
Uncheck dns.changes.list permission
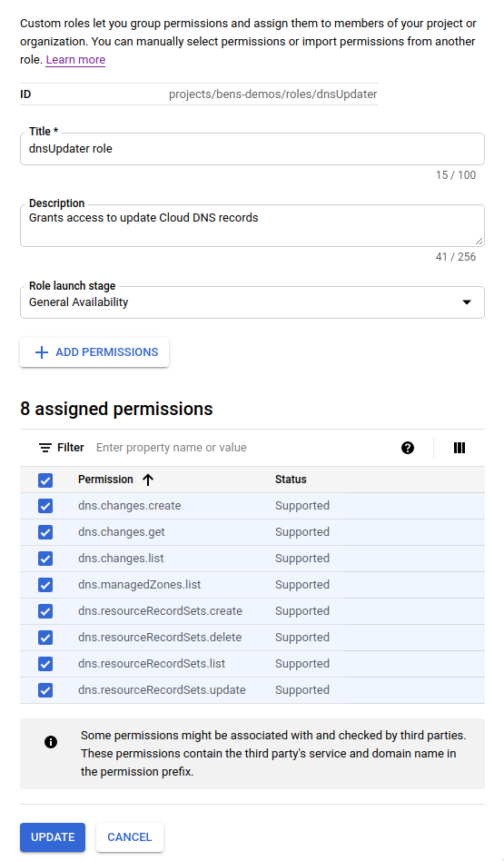(x=45, y=559)
